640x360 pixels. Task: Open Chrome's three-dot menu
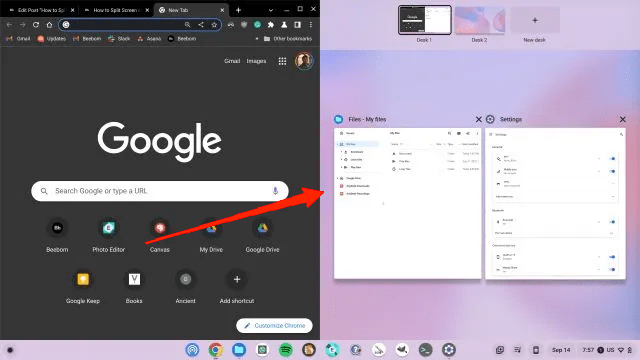coord(311,25)
